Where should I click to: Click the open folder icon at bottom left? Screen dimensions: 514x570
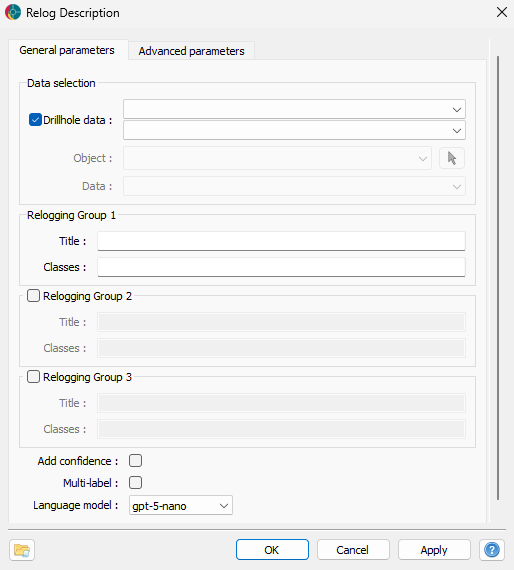(22, 550)
